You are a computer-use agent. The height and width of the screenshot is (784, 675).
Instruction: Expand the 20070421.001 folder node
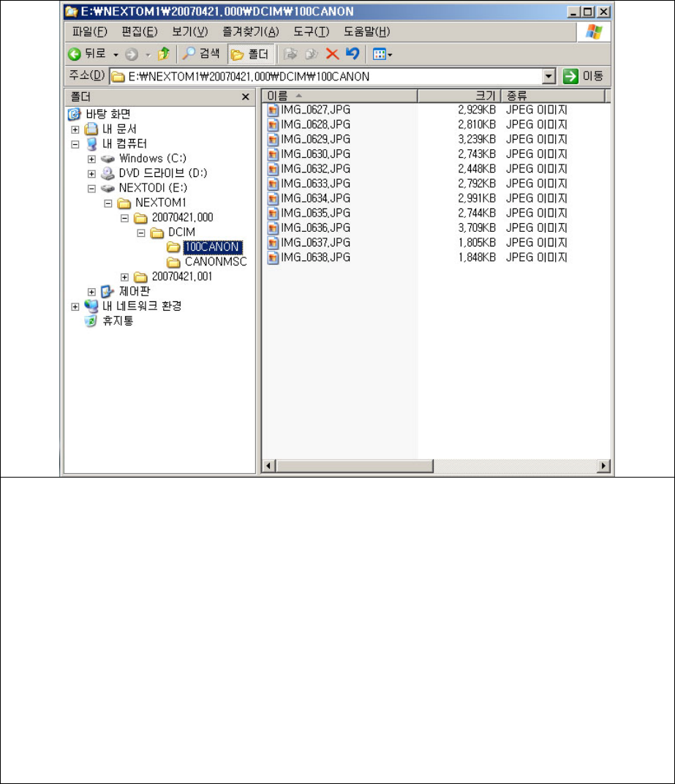pos(124,277)
